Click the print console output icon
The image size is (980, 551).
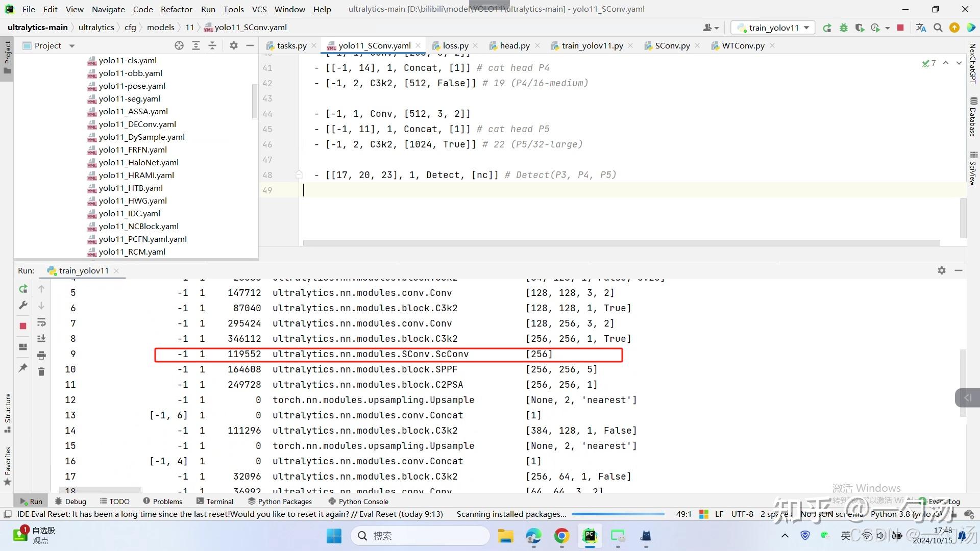point(41,355)
